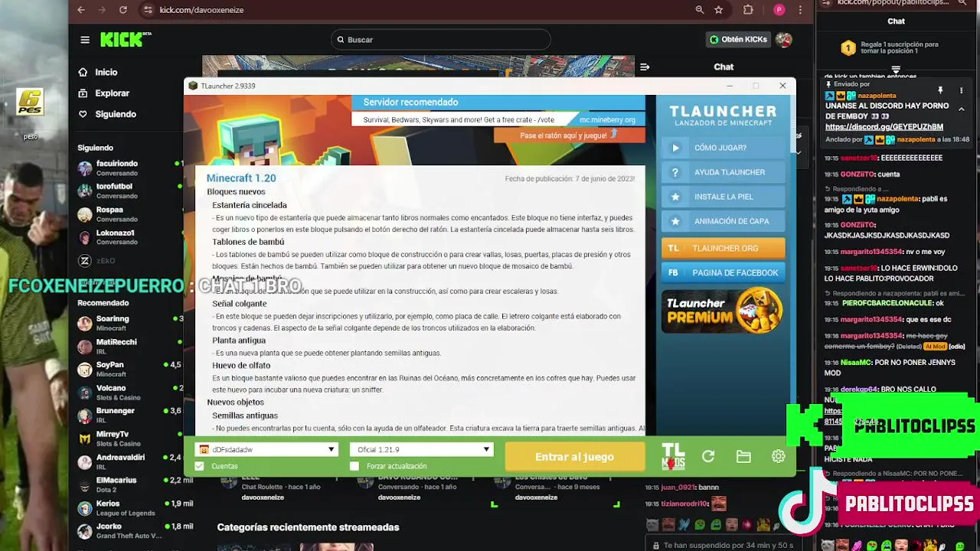
Task: Click the refresh icon in TLauncher
Action: [708, 456]
